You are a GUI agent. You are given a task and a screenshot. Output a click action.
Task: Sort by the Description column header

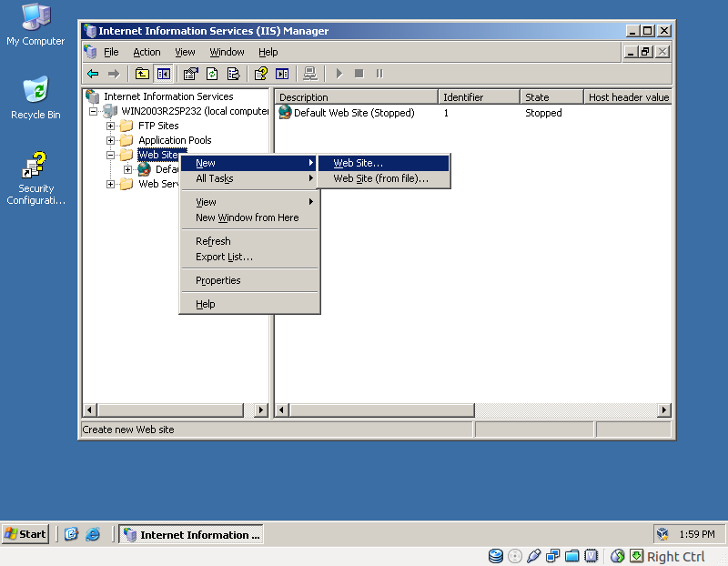pos(357,97)
